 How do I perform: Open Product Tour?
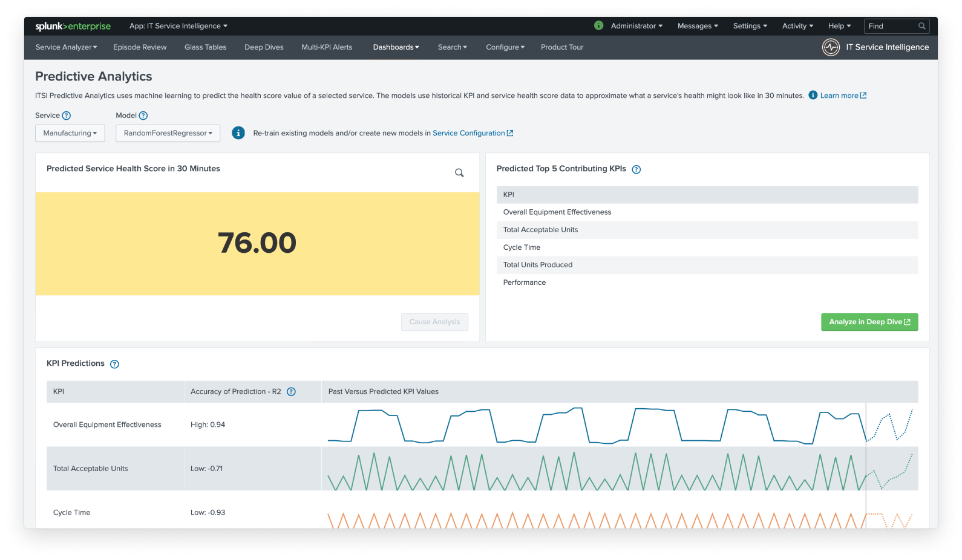click(x=562, y=47)
